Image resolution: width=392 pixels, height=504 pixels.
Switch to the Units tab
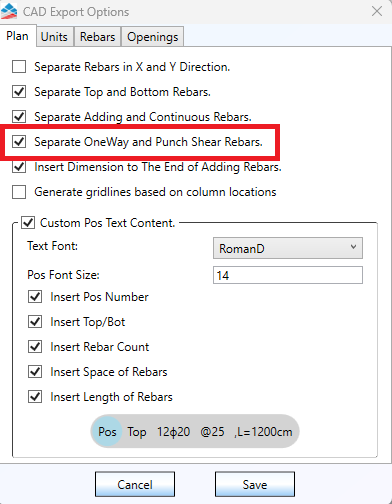coord(54,37)
